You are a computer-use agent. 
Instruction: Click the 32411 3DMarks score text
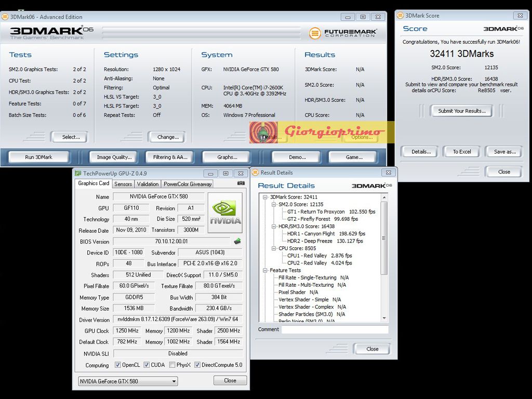pos(461,54)
